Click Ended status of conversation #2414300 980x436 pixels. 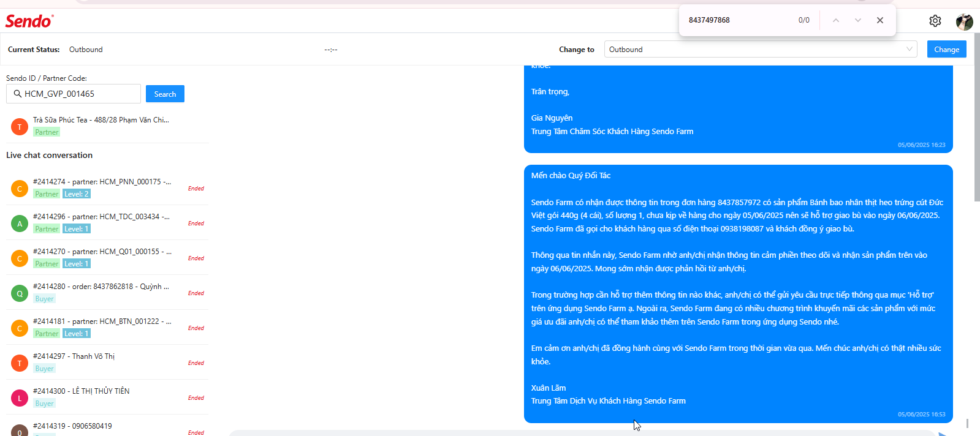point(196,398)
